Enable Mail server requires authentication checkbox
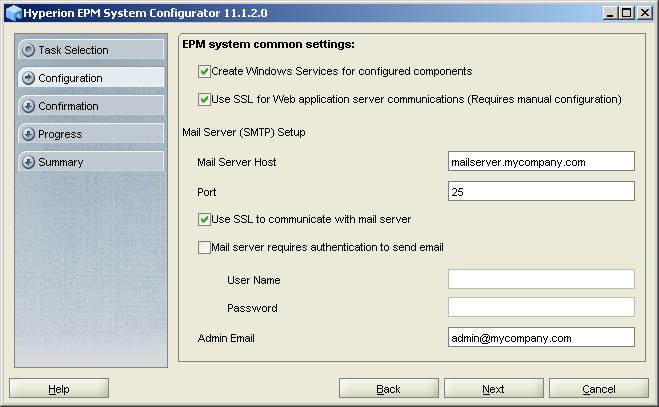Image resolution: width=659 pixels, height=407 pixels. pos(204,248)
